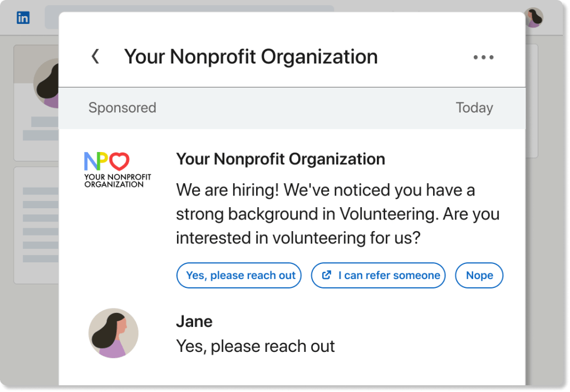Go back using the left chevron
The height and width of the screenshot is (392, 570).
(96, 56)
